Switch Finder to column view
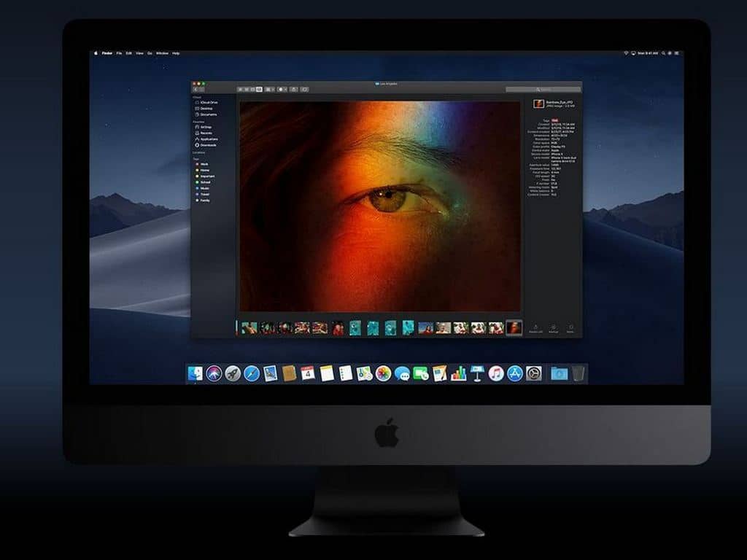 (x=252, y=89)
